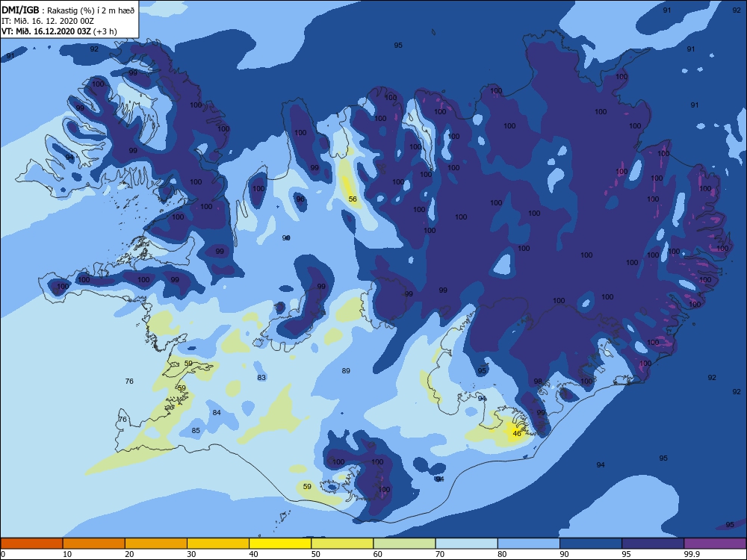
Task: Click the 98 humidity label
Action: point(538,382)
